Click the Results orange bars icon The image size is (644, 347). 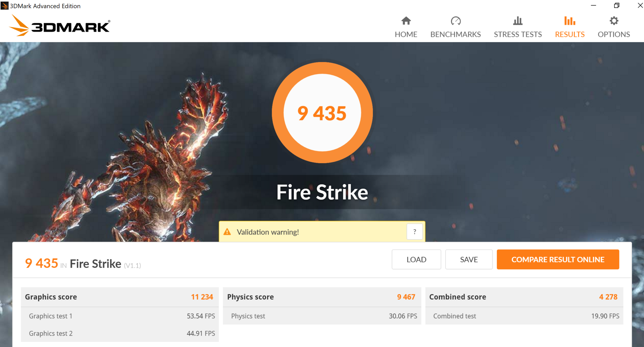(569, 21)
